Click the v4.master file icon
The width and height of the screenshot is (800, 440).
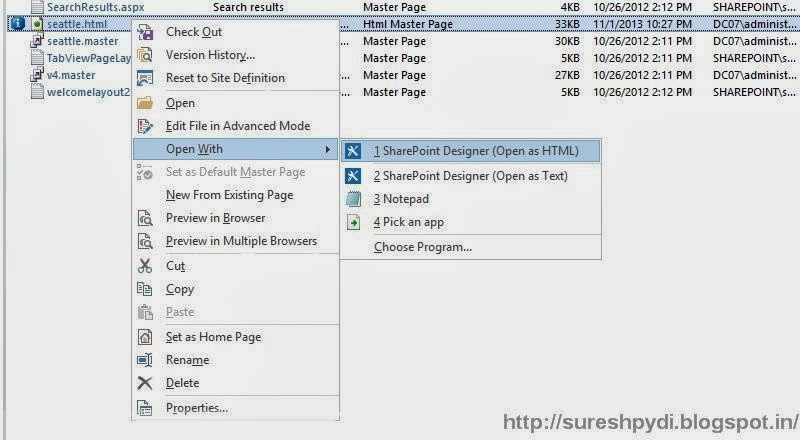pos(37,75)
